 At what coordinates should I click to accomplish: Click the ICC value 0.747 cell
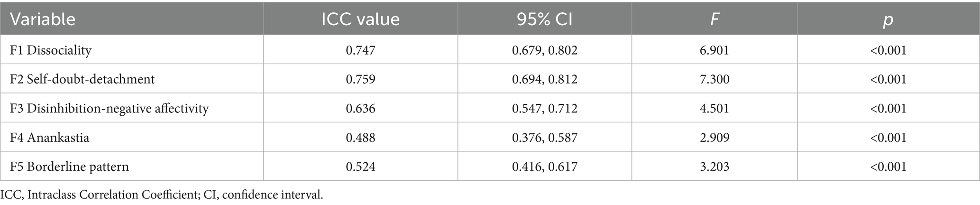point(360,50)
